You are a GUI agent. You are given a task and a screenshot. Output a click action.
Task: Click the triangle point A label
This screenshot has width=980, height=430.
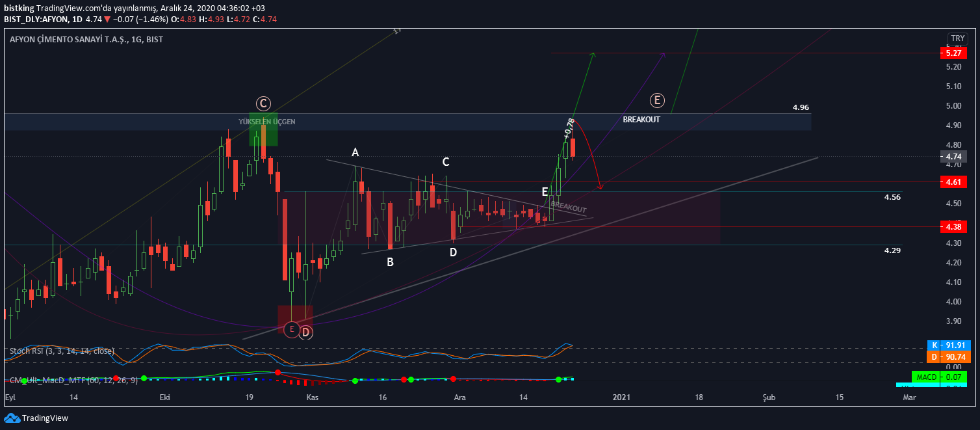tap(355, 152)
